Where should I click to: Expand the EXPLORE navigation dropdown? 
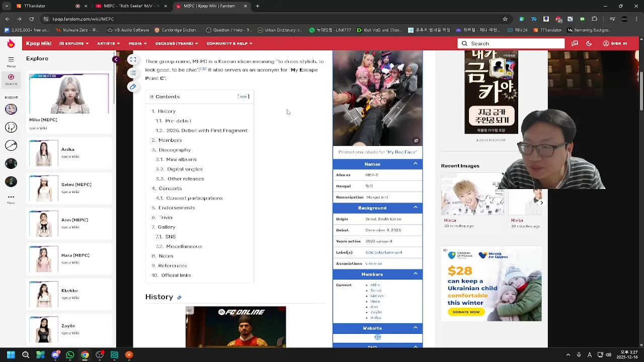point(74,43)
